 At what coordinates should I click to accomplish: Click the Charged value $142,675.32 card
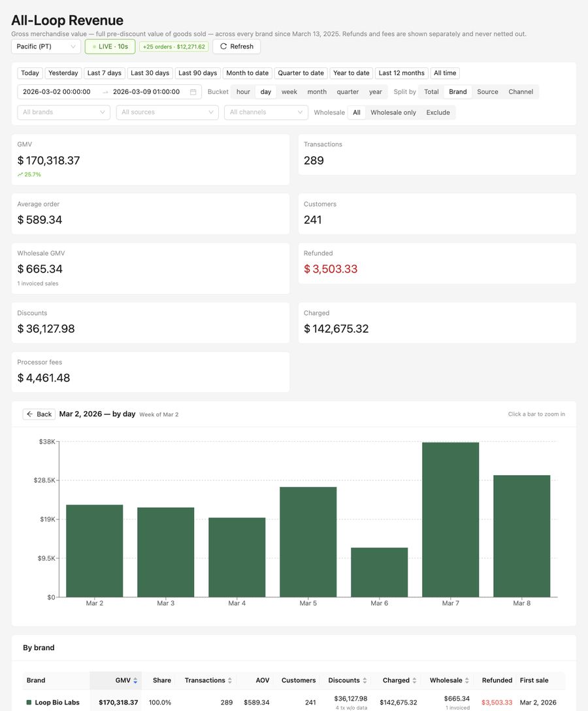(336, 329)
